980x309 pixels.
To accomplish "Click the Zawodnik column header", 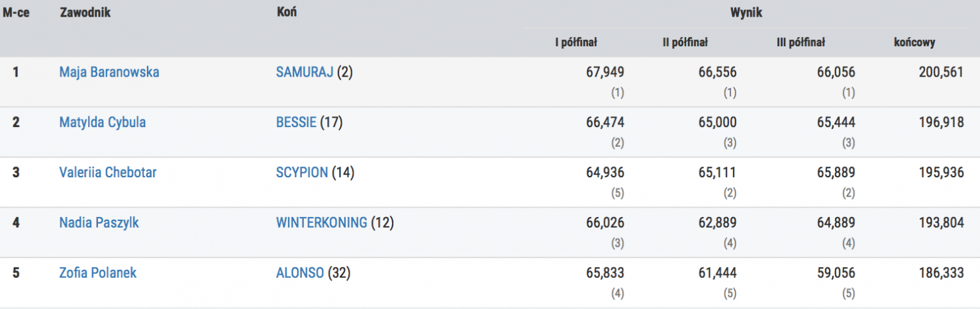I will coord(84,13).
